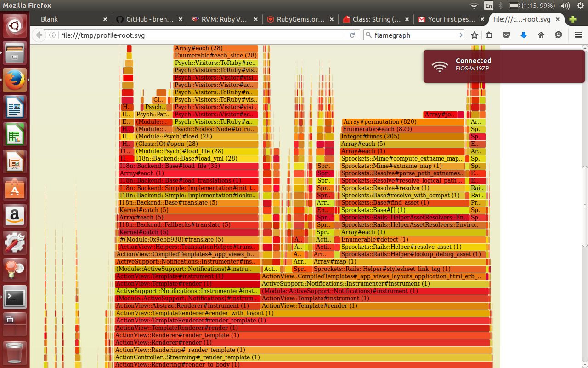The width and height of the screenshot is (588, 368).
Task: Open the Firefox hamburger menu
Action: (x=577, y=35)
